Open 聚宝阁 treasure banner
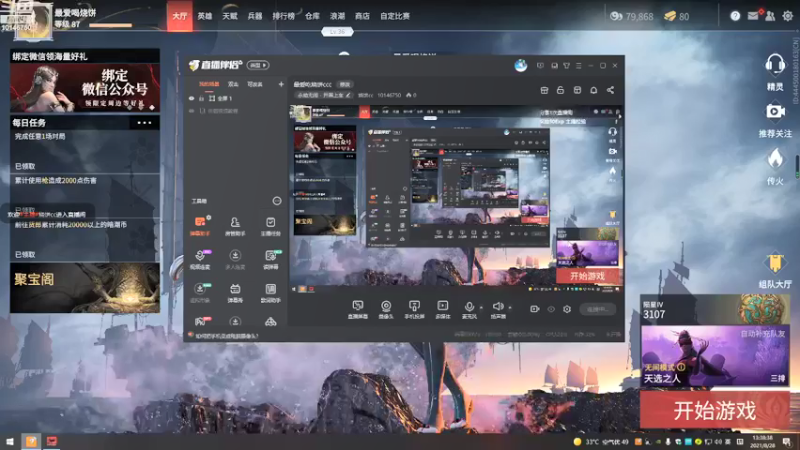Image resolution: width=800 pixels, height=450 pixels. (x=85, y=287)
